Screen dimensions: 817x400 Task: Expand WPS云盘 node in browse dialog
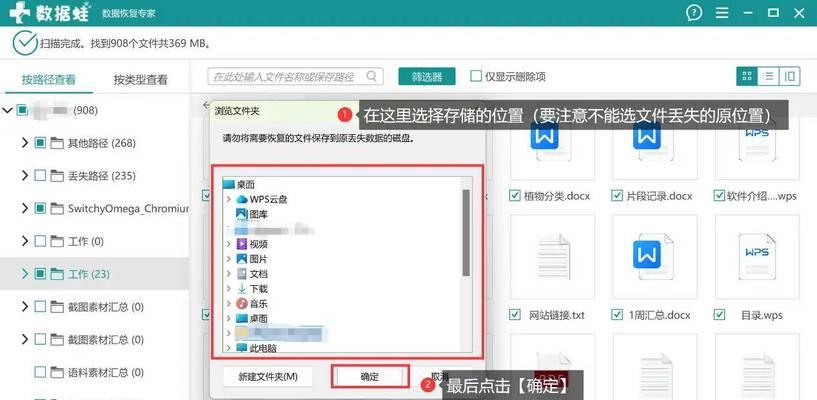point(229,199)
